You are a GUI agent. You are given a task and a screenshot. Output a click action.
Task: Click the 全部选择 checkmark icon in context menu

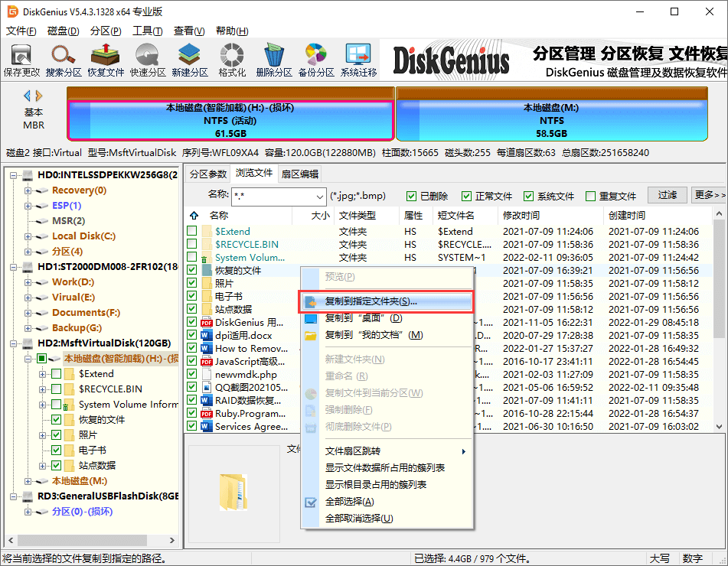click(x=311, y=502)
